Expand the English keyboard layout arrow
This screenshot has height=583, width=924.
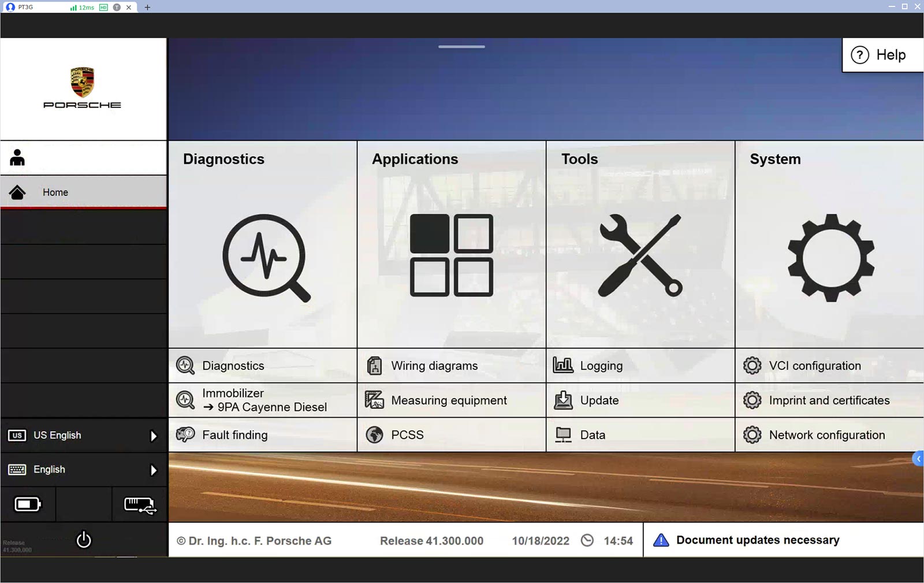(154, 470)
